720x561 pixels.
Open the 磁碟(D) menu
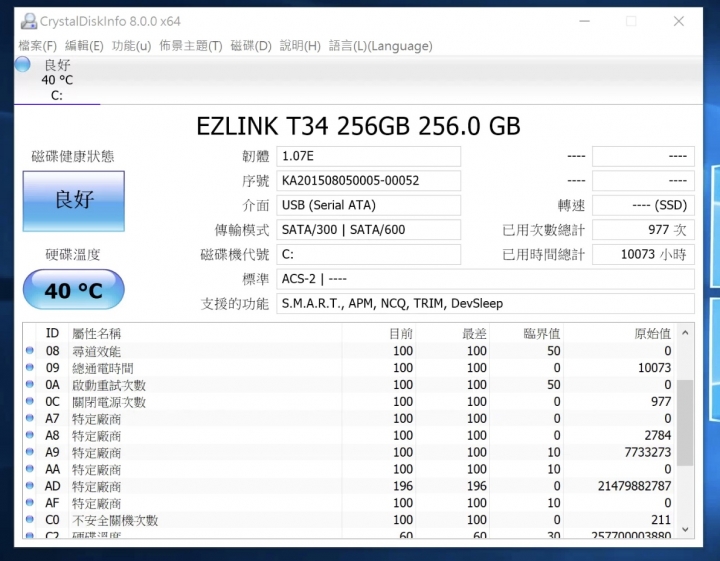[x=251, y=46]
